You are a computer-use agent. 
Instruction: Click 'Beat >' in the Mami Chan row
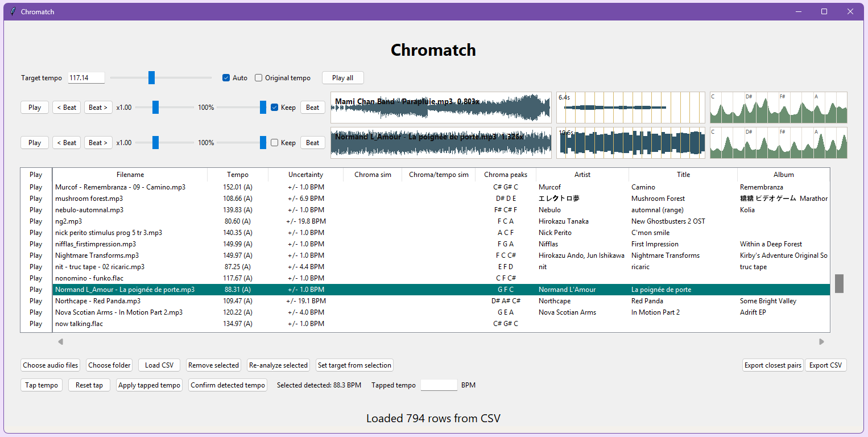pos(98,108)
